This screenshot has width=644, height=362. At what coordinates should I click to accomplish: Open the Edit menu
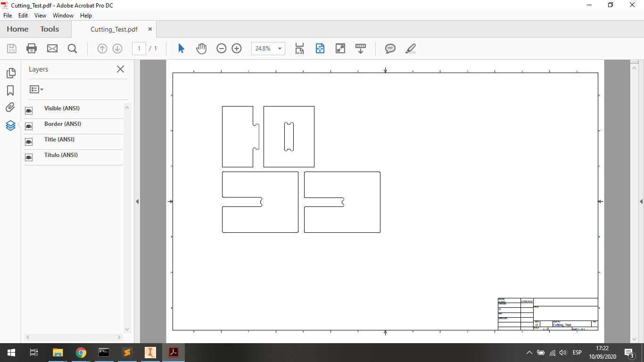click(x=23, y=16)
